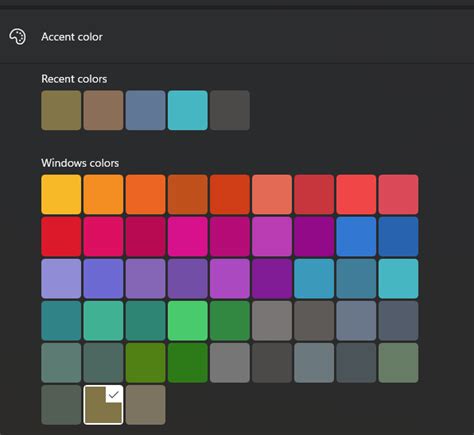Select the first olive swatch in Recent colors
This screenshot has width=474, height=435.
click(61, 110)
